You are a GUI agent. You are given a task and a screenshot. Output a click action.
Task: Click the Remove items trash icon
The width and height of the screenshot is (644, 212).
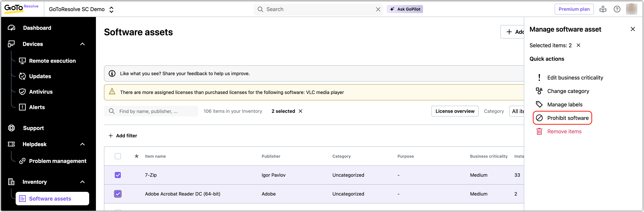[539, 131]
